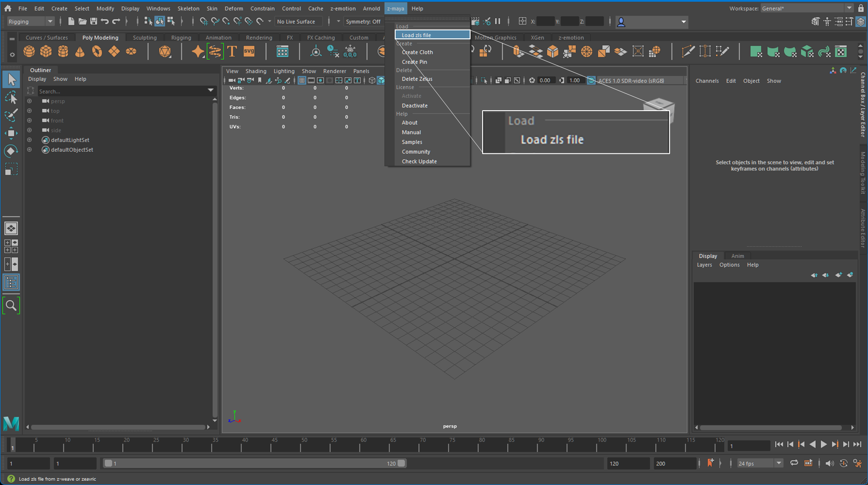Go to end of playback range
This screenshot has width=868, height=485.
pos(857,444)
